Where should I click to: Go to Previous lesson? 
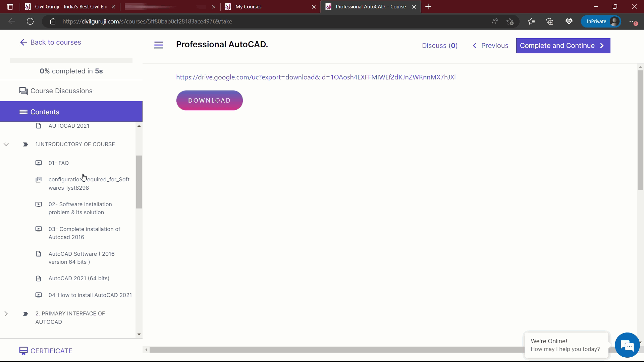coord(490,46)
